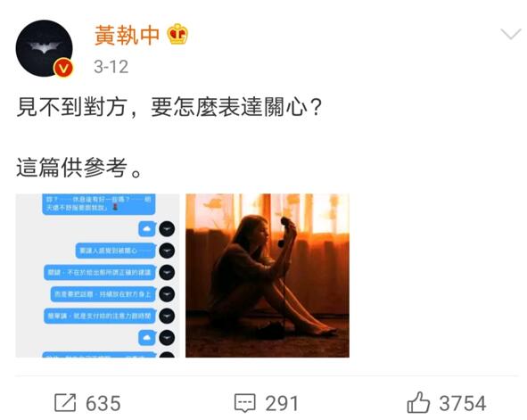Tap the crown membership icon

177,34
